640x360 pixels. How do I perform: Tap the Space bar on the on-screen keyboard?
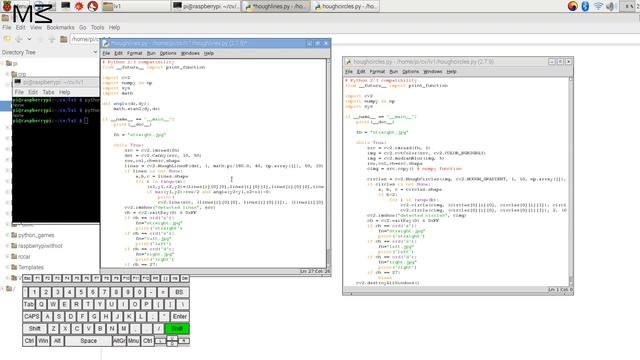click(88, 341)
